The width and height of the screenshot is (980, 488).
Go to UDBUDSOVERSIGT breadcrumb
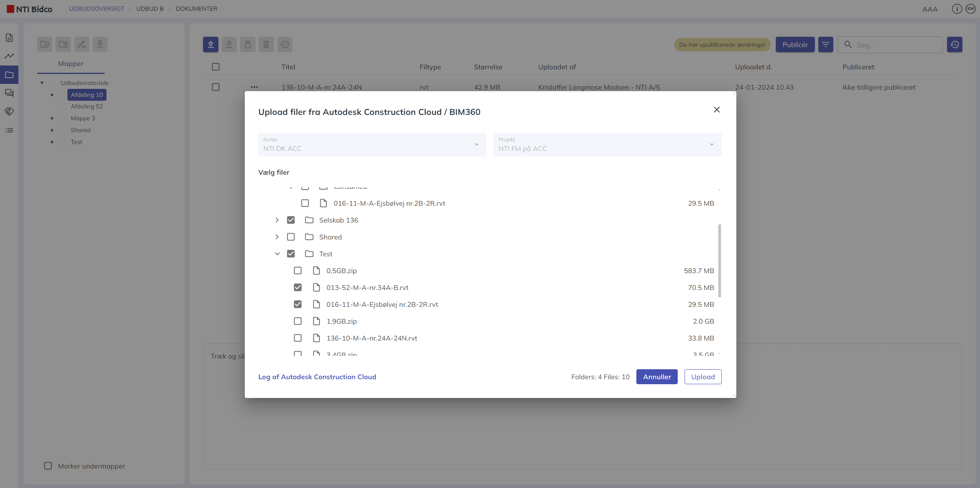[x=97, y=8]
